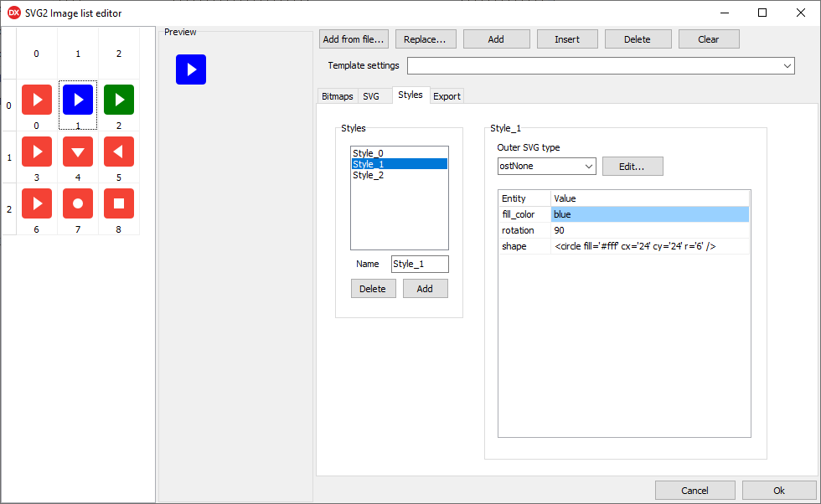821x504 pixels.
Task: Select the red play icon at index 0
Action: point(37,100)
